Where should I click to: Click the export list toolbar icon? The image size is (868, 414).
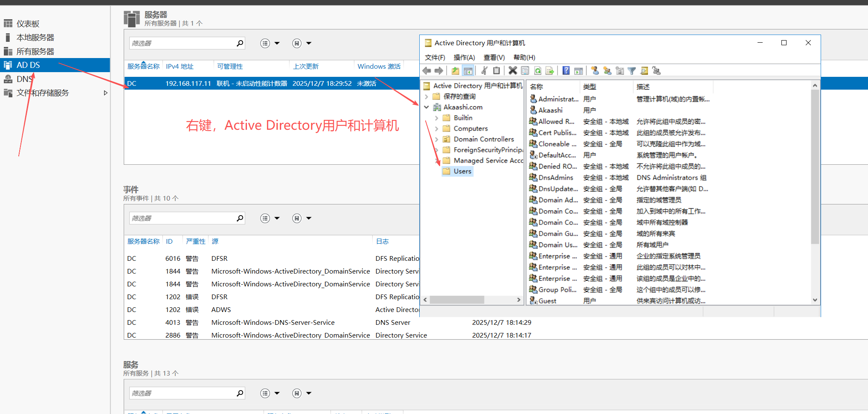550,71
